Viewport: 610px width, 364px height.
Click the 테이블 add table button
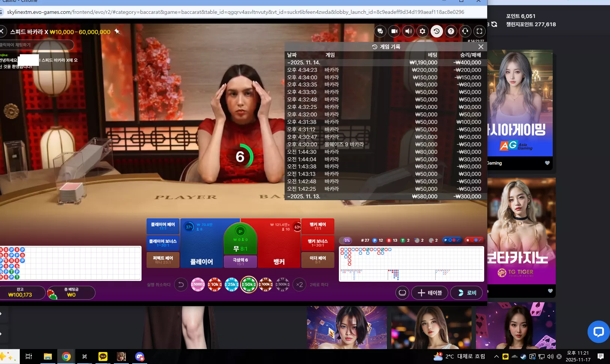pyautogui.click(x=430, y=293)
